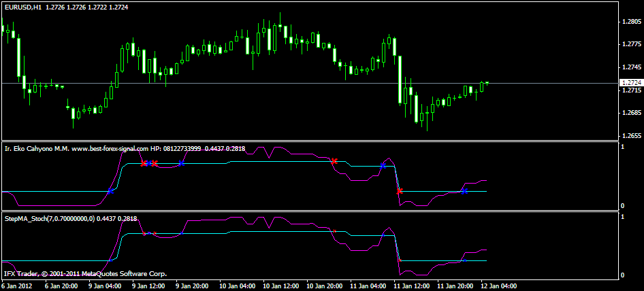The height and width of the screenshot is (291, 644).
Task: Select the 12 Jan 04:00 time label
Action: [x=500, y=286]
